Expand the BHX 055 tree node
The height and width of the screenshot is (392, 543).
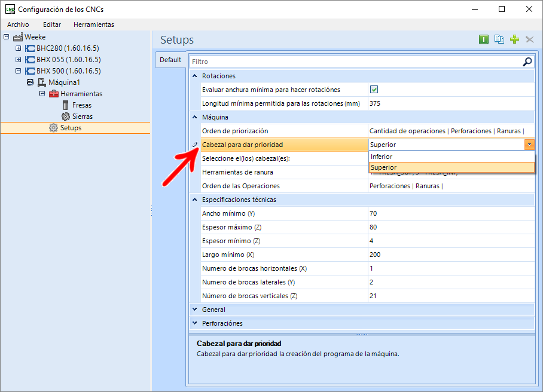click(19, 60)
